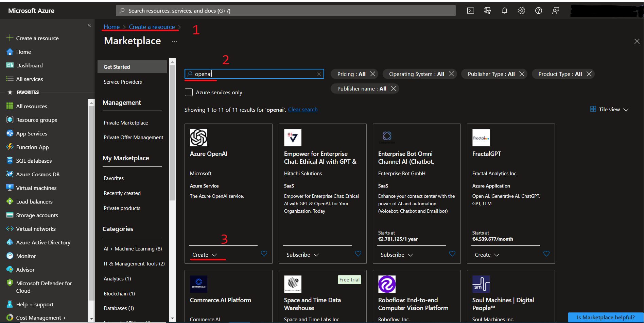Open the notifications bell
644x323 pixels.
(x=505, y=11)
